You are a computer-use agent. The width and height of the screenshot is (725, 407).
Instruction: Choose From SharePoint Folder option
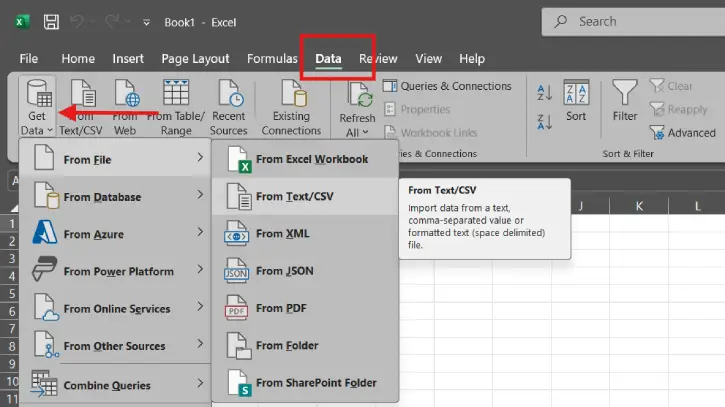point(305,383)
